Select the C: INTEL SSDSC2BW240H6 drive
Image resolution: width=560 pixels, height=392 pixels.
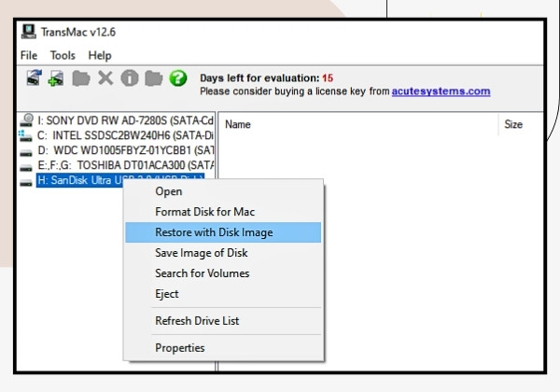click(125, 135)
